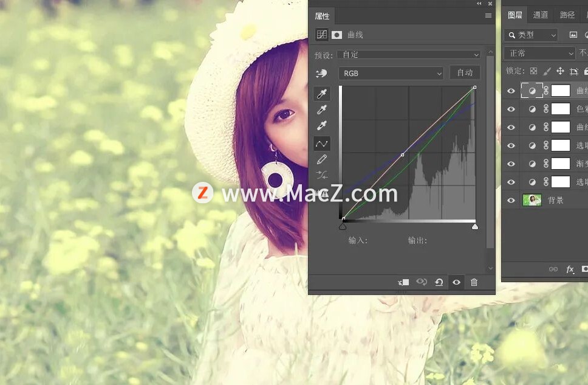Viewport: 588px width, 385px height.
Task: Hide the 选取 layer above the 渐变 layer
Action: (511, 145)
